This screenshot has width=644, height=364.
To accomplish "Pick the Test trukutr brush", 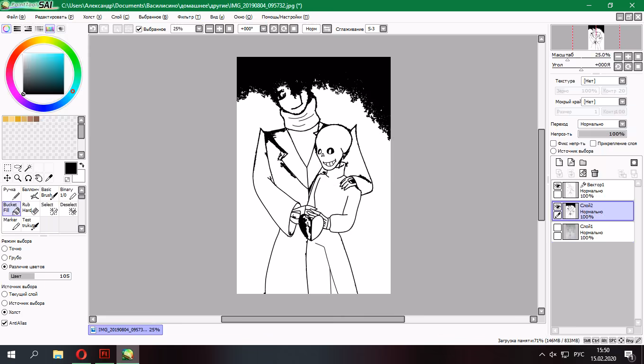I will (x=30, y=224).
